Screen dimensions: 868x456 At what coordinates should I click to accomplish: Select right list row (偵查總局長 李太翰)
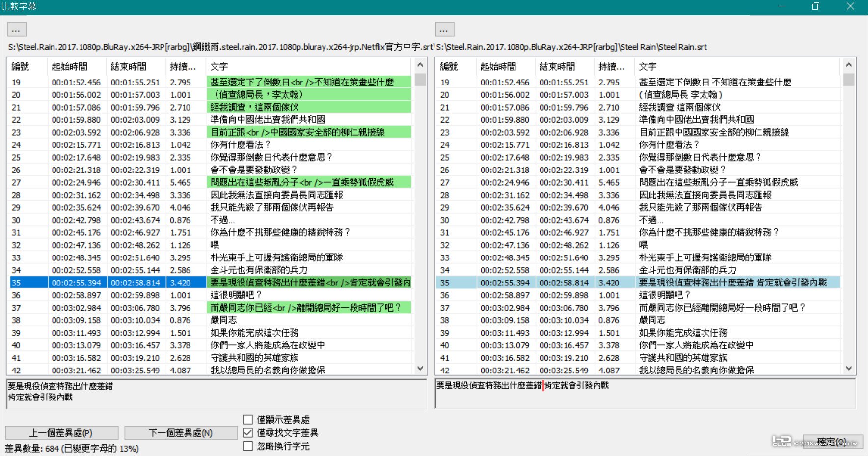point(638,95)
